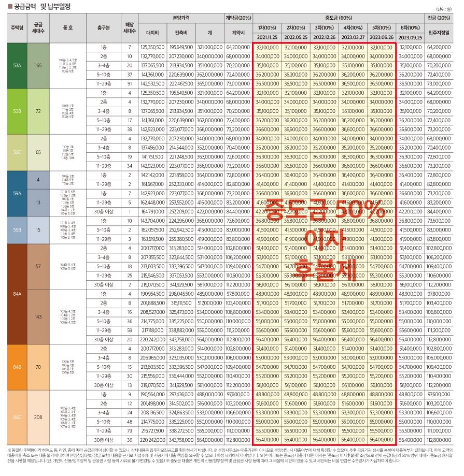Select total price 414,000,000
The height and width of the screenshot is (476, 464).
click(x=209, y=184)
